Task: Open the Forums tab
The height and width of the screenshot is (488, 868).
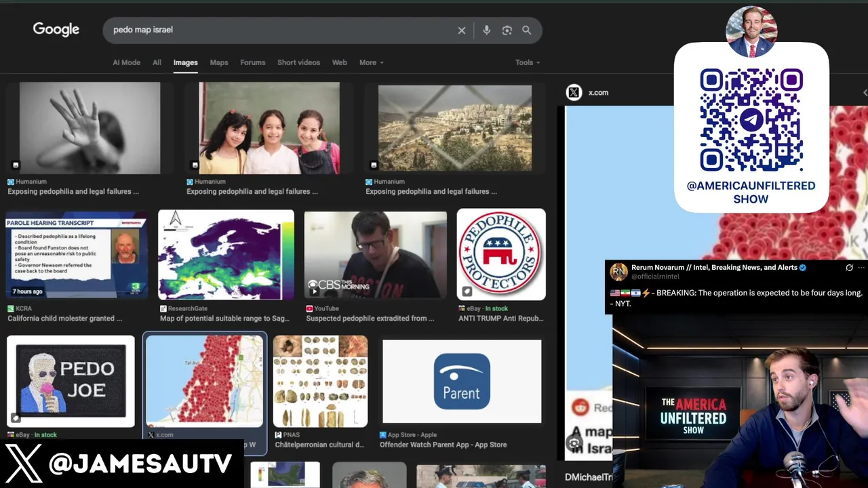Action: [x=252, y=62]
